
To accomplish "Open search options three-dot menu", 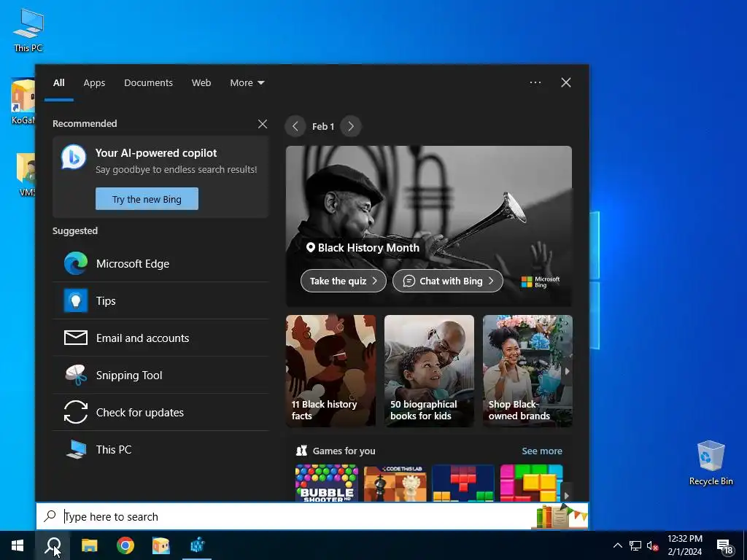I will click(x=535, y=82).
